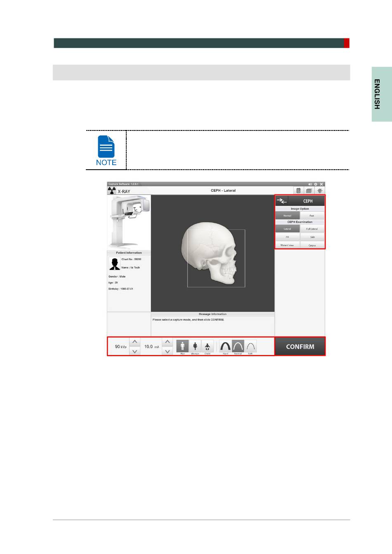Select the Man patient type icon
This screenshot has width=392, height=554.
point(182,346)
